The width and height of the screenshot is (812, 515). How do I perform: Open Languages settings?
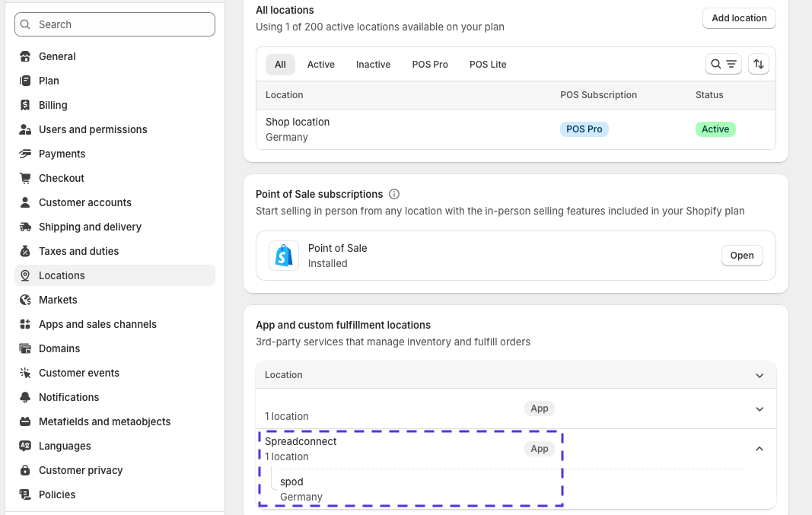[115, 446]
